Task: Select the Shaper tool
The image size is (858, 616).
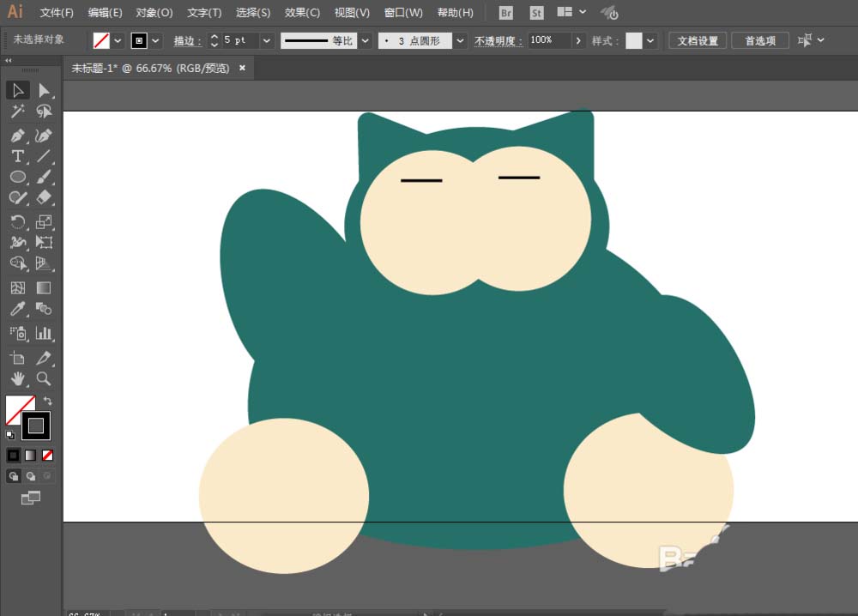Action: pyautogui.click(x=17, y=197)
